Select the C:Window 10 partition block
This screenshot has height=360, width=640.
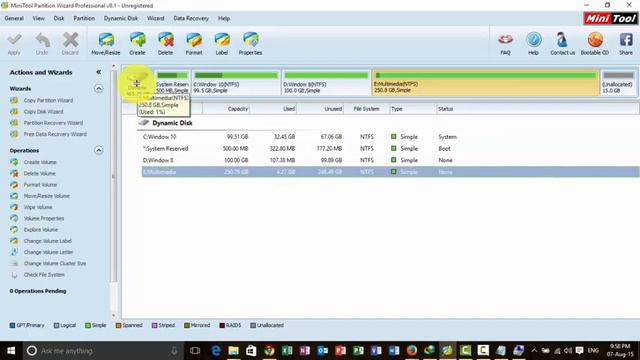click(x=236, y=82)
